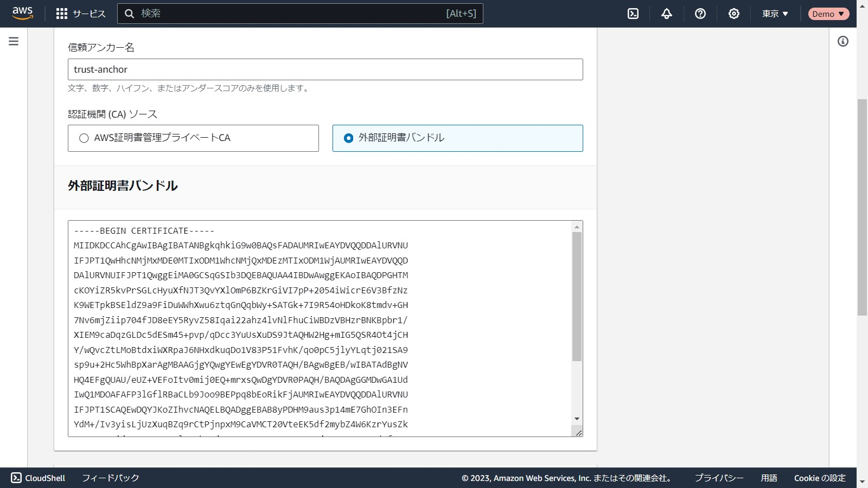Click the 検索 search field

click(293, 14)
